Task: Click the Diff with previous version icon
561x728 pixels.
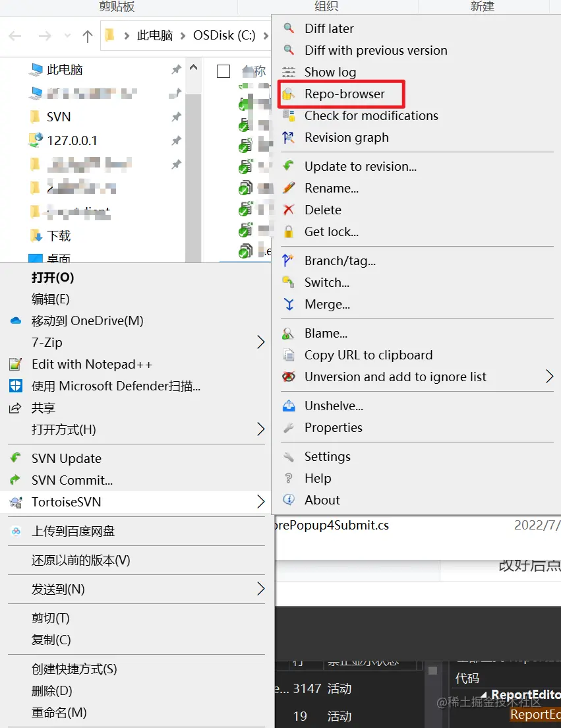Action: pyautogui.click(x=289, y=49)
